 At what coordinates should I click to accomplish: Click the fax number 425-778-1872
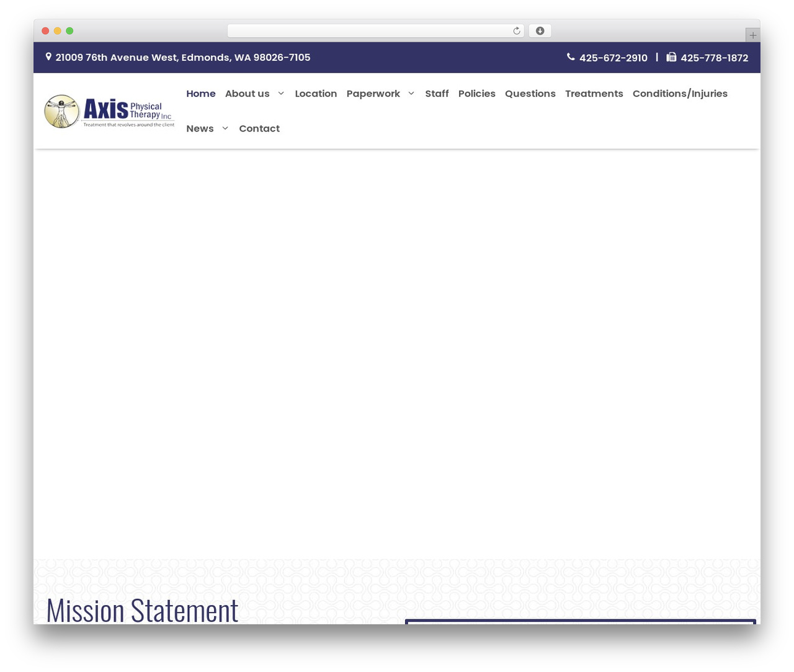coord(714,58)
